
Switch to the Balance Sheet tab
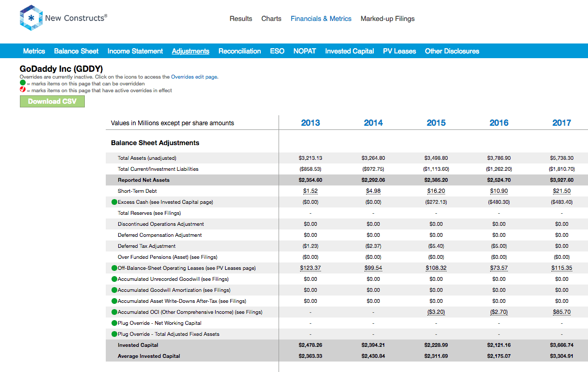[76, 51]
